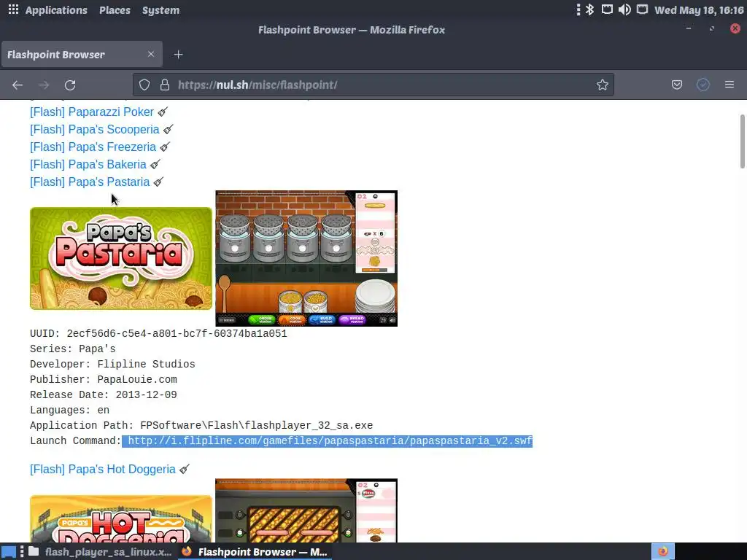Click the Series: Papa's line
The width and height of the screenshot is (747, 560).
tap(73, 349)
